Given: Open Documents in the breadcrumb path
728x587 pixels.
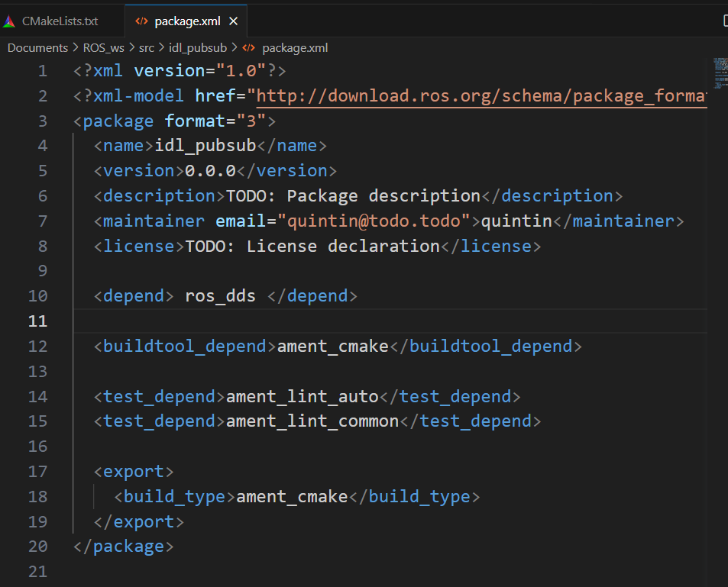Looking at the screenshot, I should coord(37,48).
